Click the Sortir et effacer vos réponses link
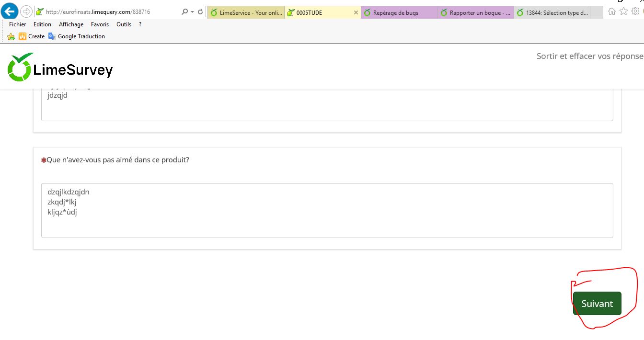644x340 pixels. pyautogui.click(x=589, y=56)
